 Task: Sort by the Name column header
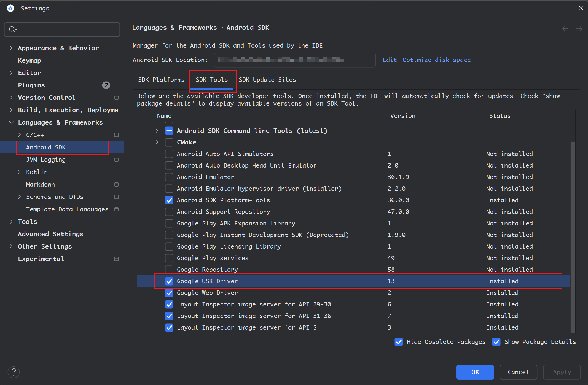[270, 116]
